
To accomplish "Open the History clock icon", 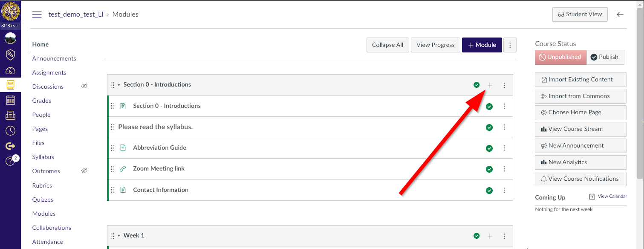I will (10, 130).
